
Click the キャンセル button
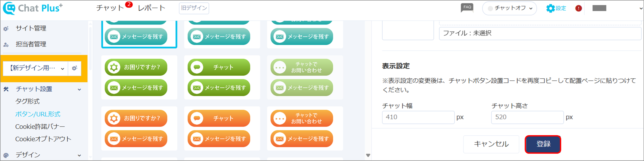(491, 144)
